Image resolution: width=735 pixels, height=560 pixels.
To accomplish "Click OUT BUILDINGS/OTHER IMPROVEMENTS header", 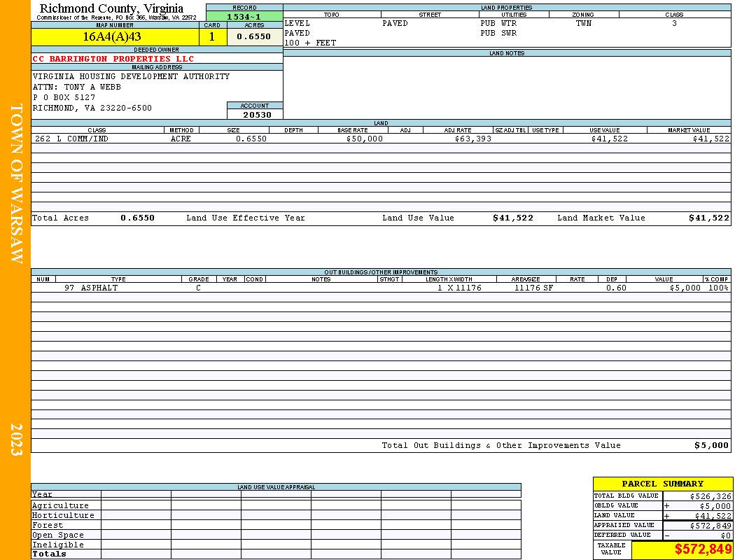I will pyautogui.click(x=381, y=272).
